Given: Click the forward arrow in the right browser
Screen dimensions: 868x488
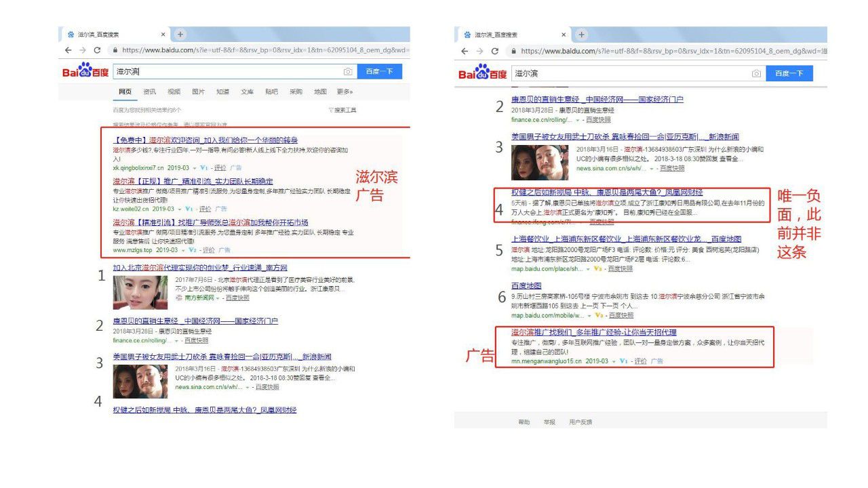Looking at the screenshot, I should coord(480,51).
